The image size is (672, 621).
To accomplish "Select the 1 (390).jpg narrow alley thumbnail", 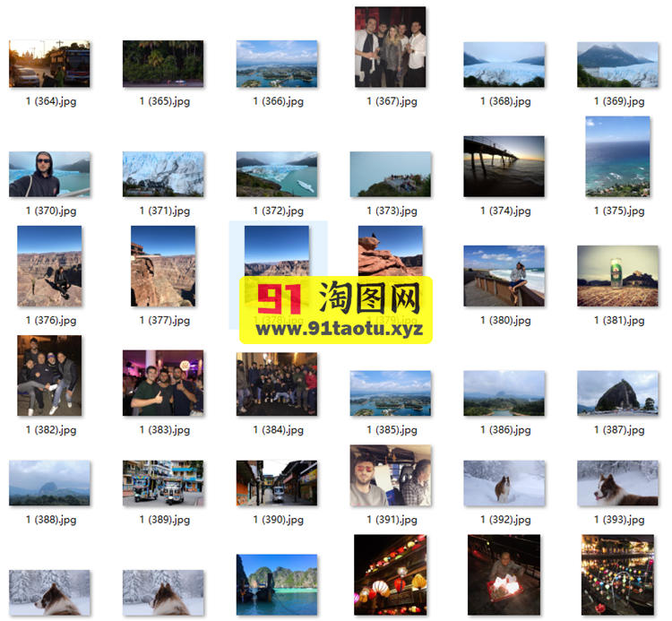I will click(277, 483).
